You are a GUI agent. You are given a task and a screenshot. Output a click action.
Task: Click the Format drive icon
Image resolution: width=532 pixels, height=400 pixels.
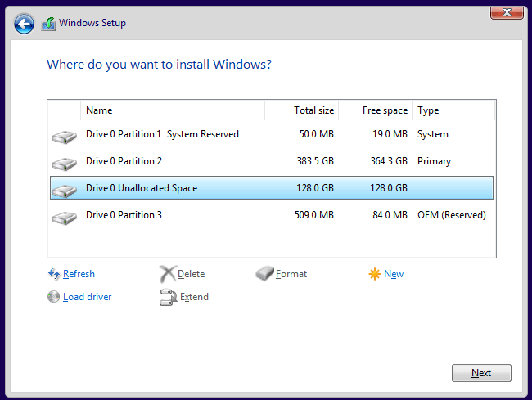264,274
